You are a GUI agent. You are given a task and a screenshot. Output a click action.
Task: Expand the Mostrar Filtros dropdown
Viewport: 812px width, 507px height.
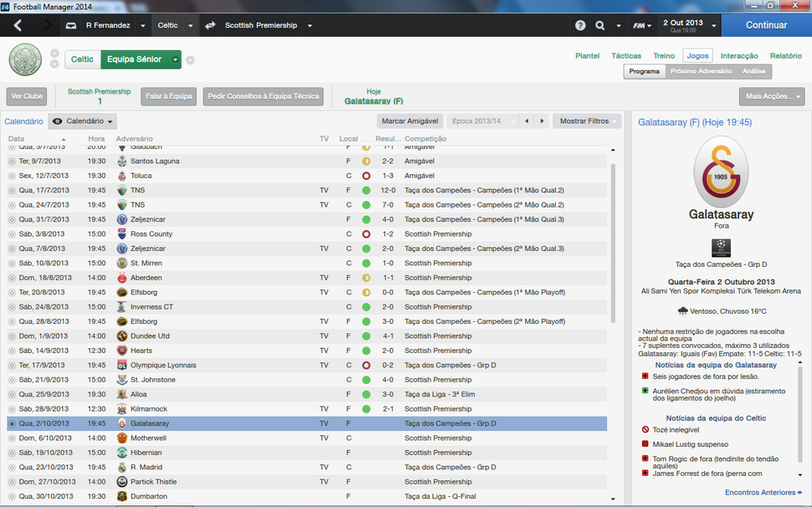(x=588, y=121)
